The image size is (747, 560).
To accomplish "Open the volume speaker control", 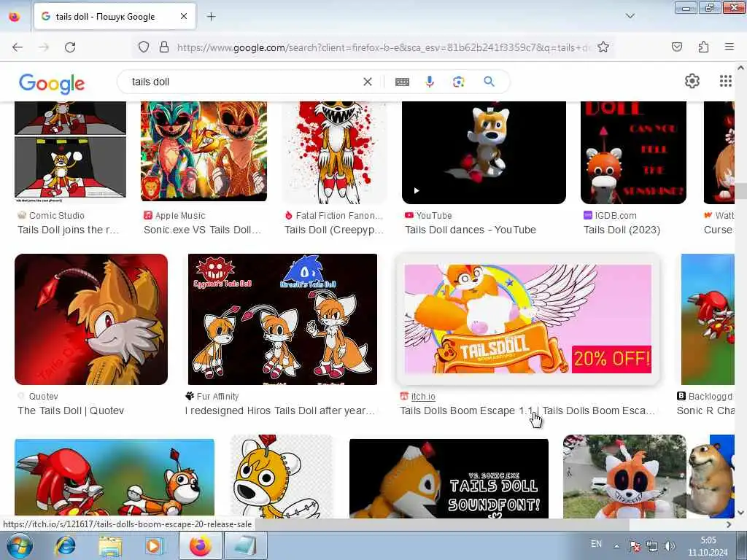I will tap(669, 546).
